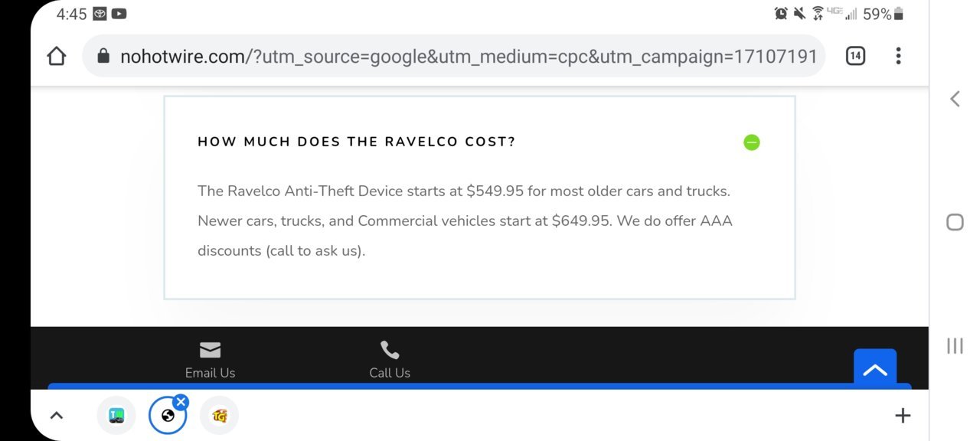Open the site security lock icon

coord(103,56)
